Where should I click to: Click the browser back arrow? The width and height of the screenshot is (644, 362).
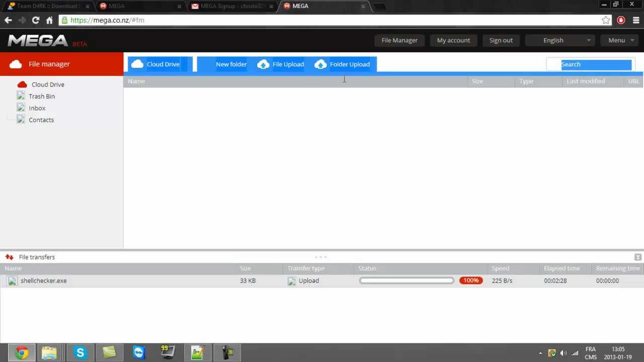(8, 20)
